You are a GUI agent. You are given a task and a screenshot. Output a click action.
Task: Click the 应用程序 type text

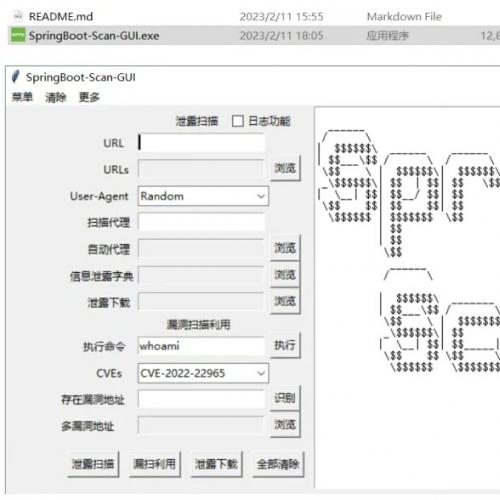tap(387, 36)
